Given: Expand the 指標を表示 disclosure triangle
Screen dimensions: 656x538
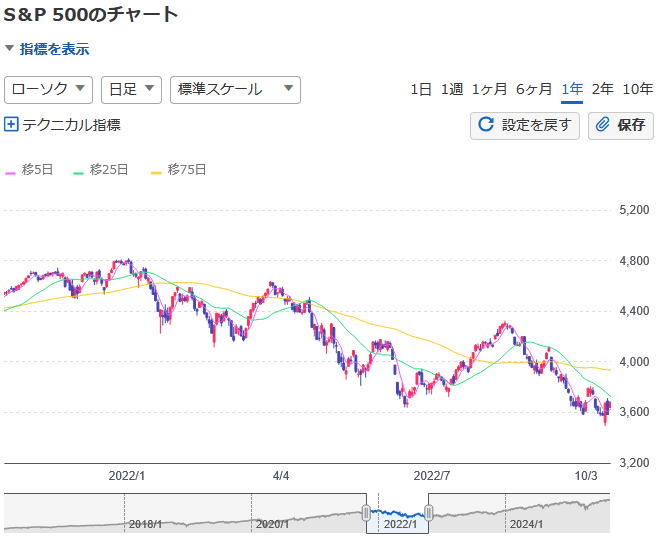Looking at the screenshot, I should [x=10, y=48].
